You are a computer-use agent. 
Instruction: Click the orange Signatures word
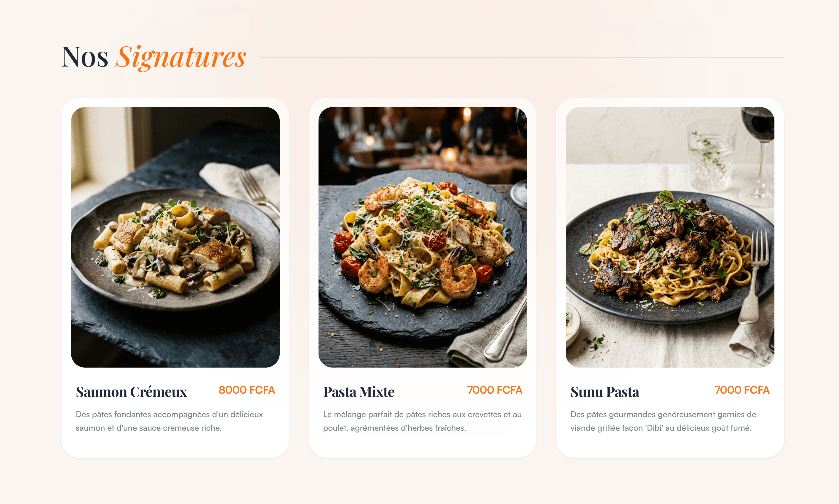coord(181,57)
